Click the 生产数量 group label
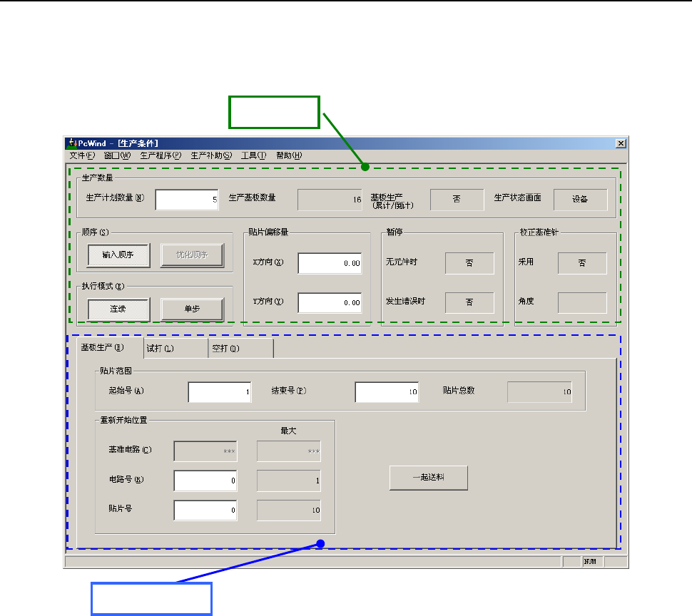This screenshot has height=616, width=692. coord(98,178)
